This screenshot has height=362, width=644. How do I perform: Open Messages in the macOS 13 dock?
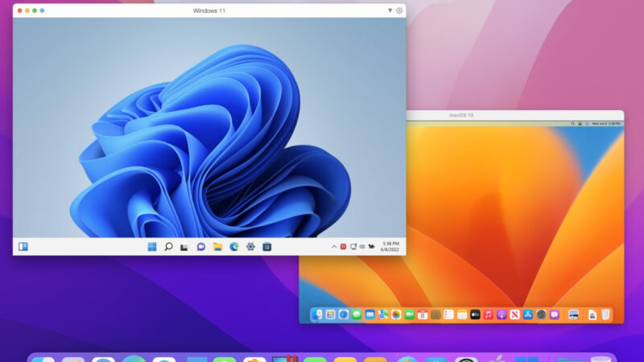coord(357,315)
